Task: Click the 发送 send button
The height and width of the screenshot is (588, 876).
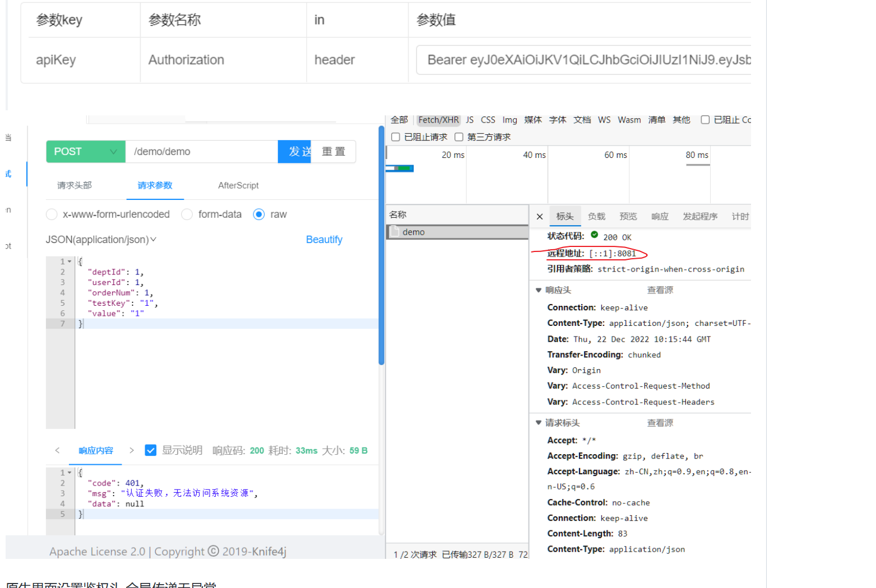Action: [295, 152]
